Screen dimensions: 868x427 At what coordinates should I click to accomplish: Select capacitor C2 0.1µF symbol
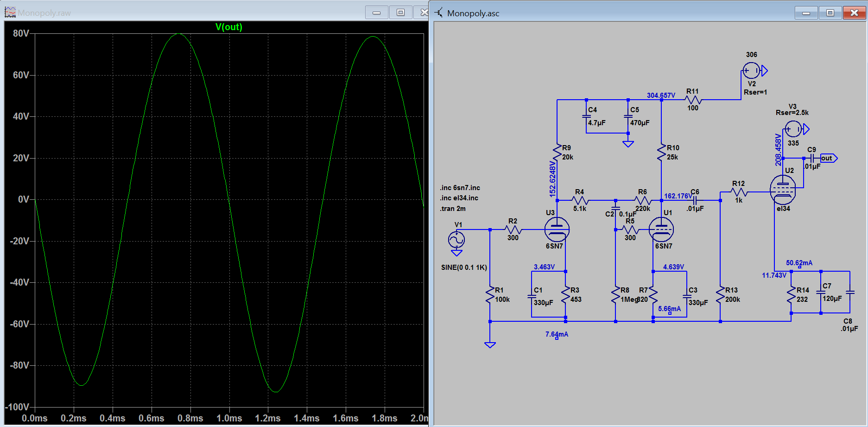pyautogui.click(x=615, y=209)
